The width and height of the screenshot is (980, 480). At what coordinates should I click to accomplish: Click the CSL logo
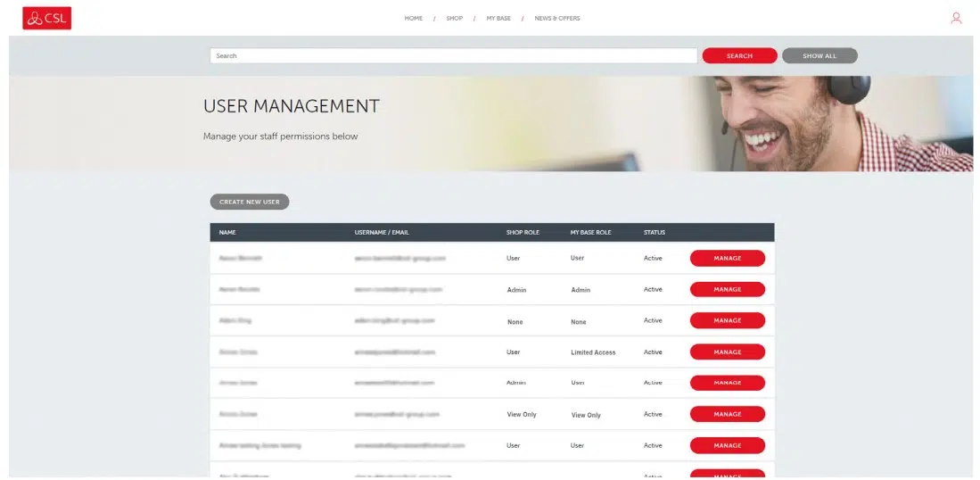coord(46,18)
